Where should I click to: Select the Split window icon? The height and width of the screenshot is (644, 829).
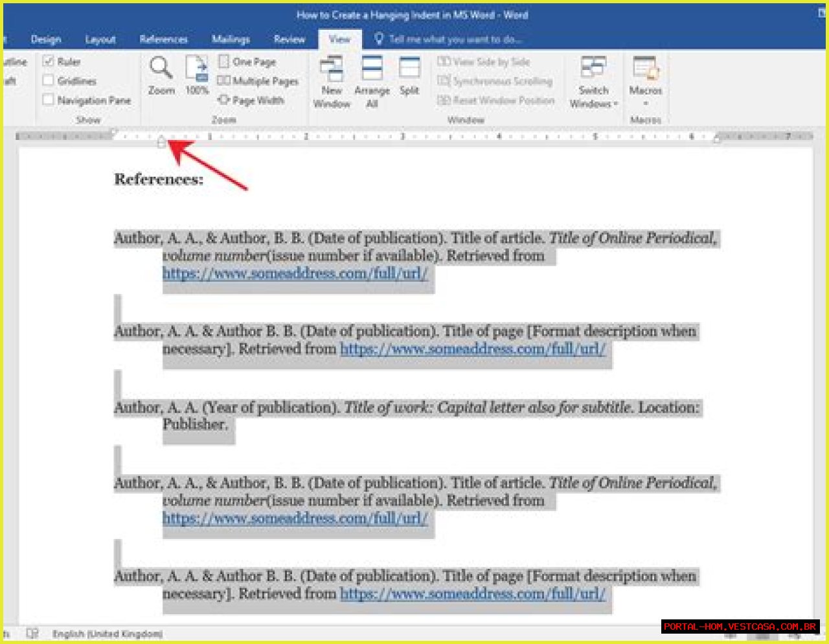pyautogui.click(x=409, y=70)
